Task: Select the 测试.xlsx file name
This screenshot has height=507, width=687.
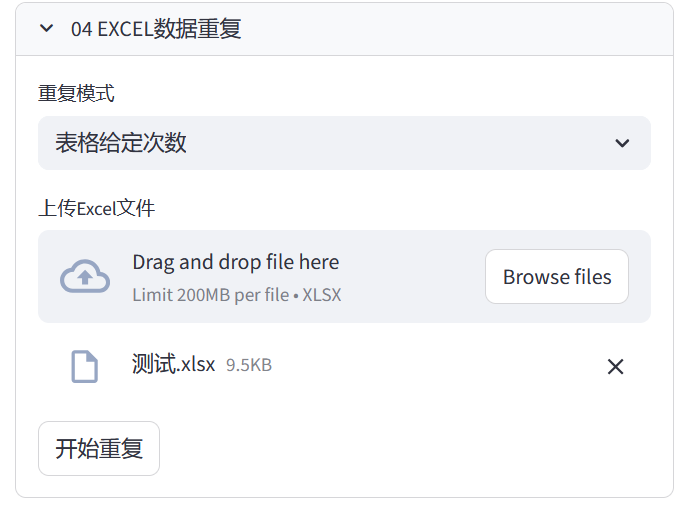Action: coord(173,364)
